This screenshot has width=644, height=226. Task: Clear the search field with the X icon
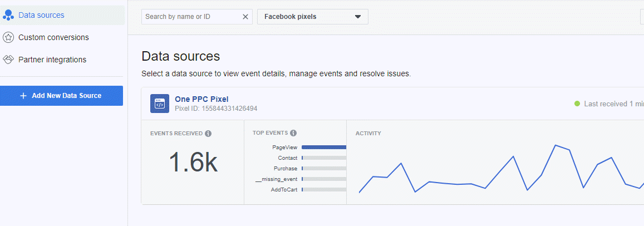click(x=245, y=17)
